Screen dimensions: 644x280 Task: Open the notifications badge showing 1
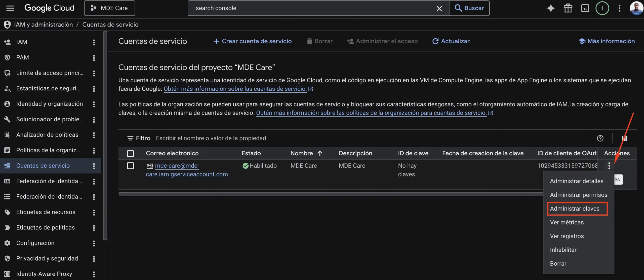click(602, 8)
